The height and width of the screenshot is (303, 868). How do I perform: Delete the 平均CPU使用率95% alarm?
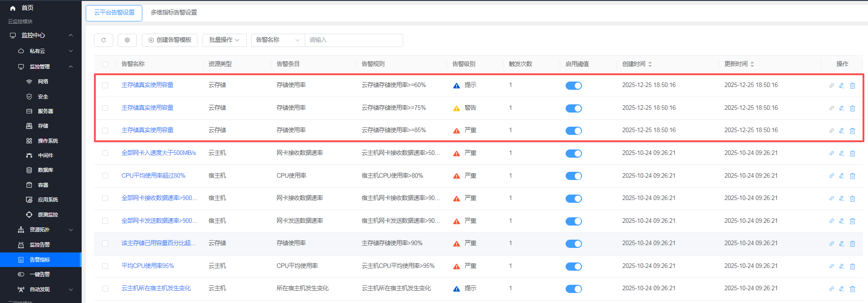pos(852,266)
